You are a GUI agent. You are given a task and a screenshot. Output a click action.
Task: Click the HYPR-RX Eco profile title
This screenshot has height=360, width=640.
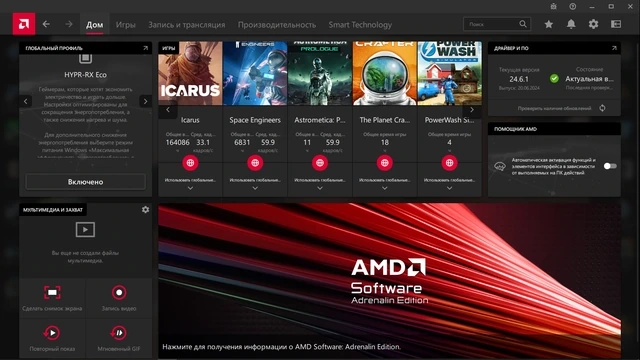(x=85, y=75)
